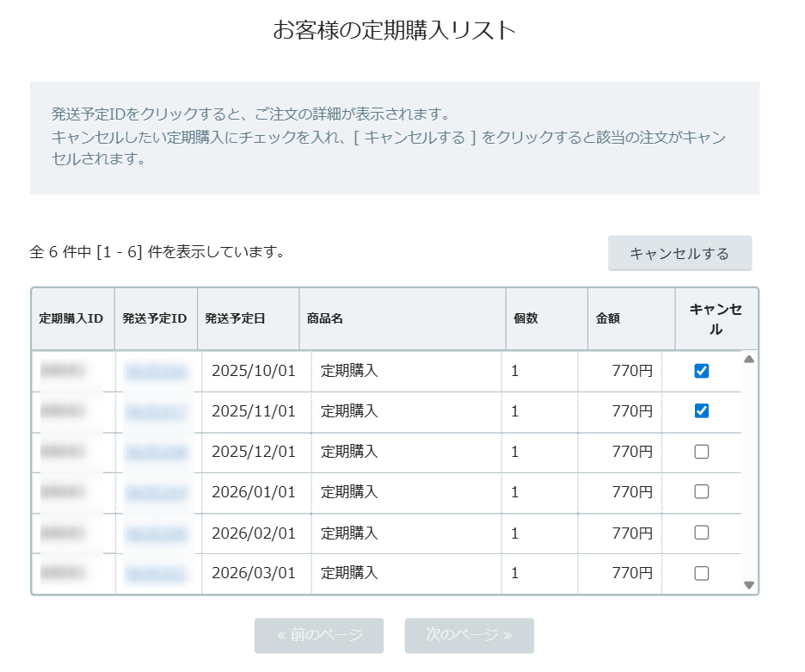
Task: Open shipment ID link for 2025/10/01 row
Action: [x=156, y=371]
